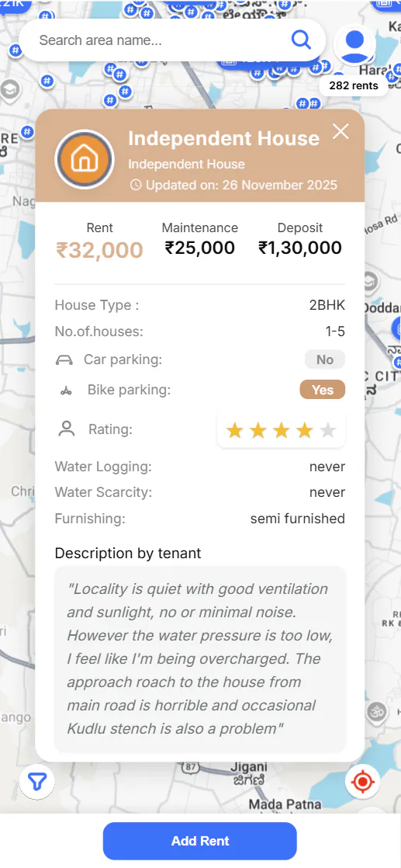Click the search magnifier icon

pyautogui.click(x=301, y=40)
